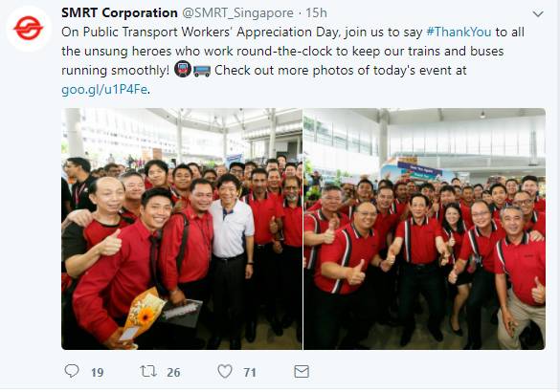Screen dimensions: 560x392
Task: Open the left group photo with bouquet
Action: pyautogui.click(x=182, y=229)
